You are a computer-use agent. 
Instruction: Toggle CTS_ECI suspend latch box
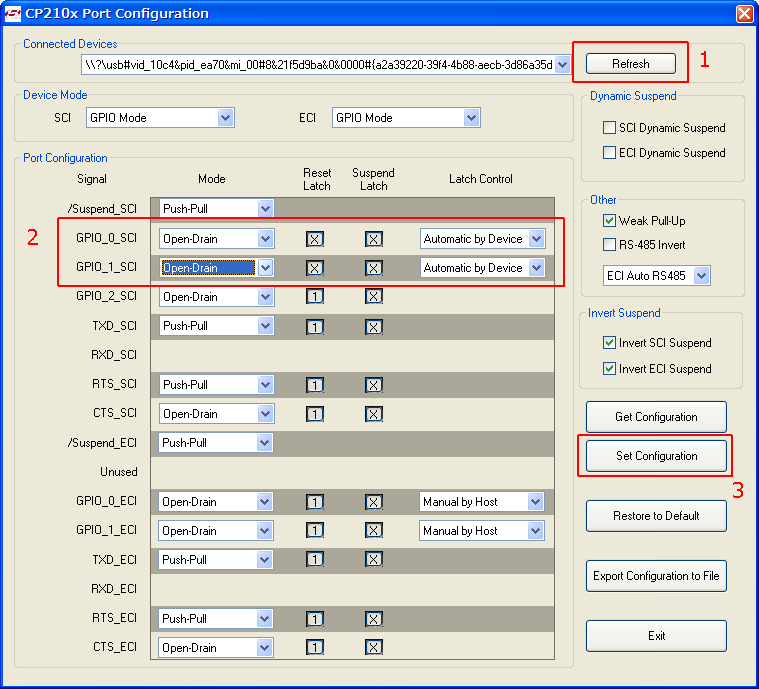pyautogui.click(x=374, y=647)
